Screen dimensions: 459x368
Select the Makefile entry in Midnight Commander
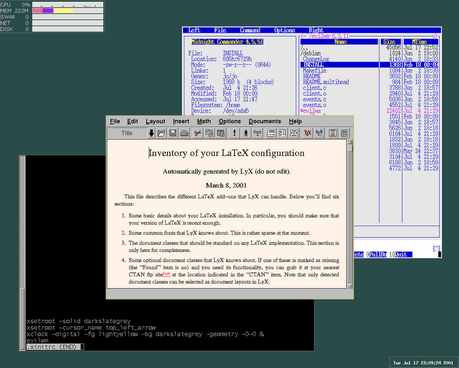click(314, 71)
